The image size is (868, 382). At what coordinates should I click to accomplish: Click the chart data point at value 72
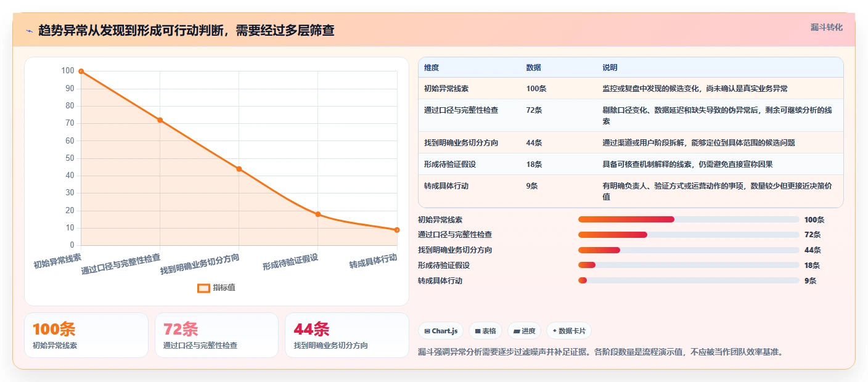160,120
